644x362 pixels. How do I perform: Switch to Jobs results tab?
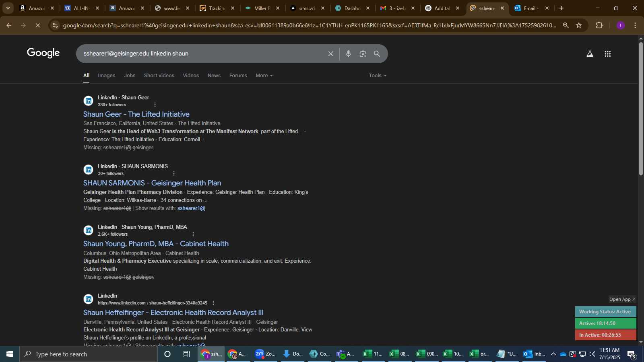(x=130, y=76)
